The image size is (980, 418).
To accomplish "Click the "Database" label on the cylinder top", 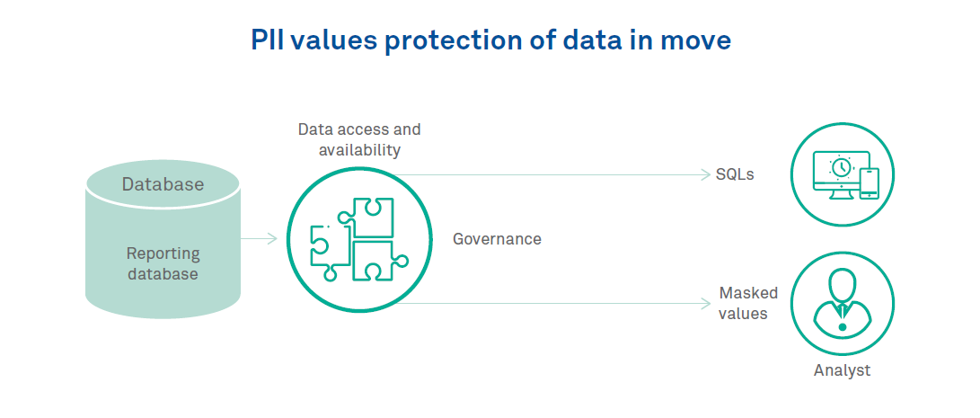I will click(163, 184).
